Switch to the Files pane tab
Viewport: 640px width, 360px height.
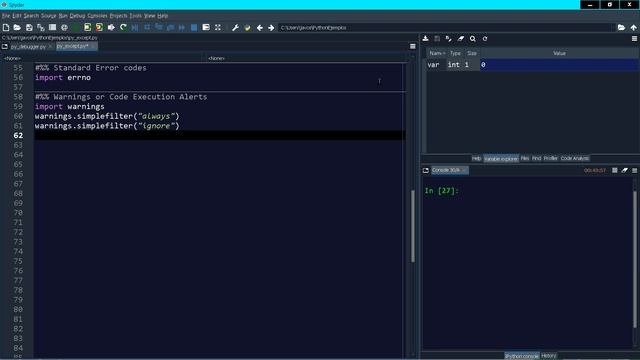(x=525, y=158)
